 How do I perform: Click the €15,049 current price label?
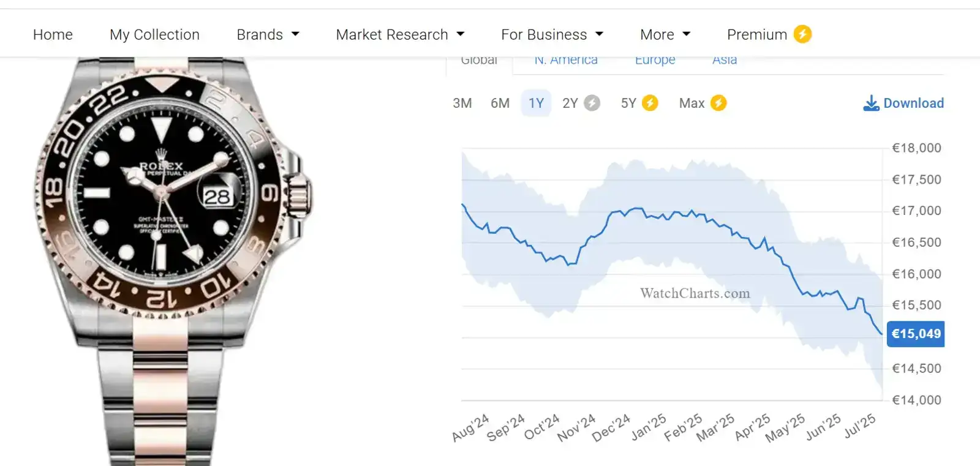point(916,334)
